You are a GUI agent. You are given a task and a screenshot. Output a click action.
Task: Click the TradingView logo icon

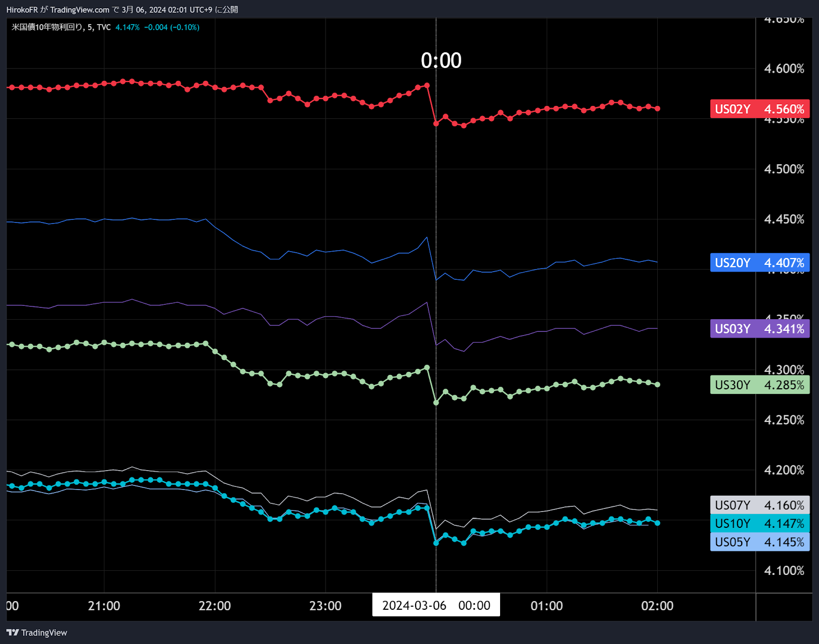13,633
